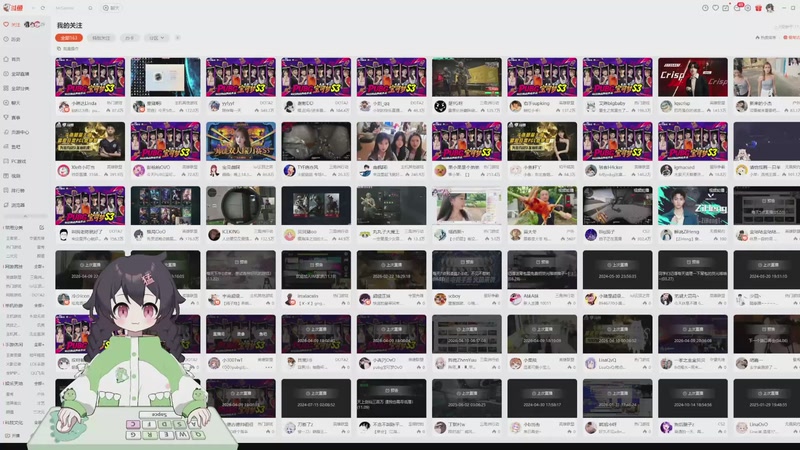Refresh the page with the reload icon
The width and height of the screenshot is (800, 450).
(43, 8)
